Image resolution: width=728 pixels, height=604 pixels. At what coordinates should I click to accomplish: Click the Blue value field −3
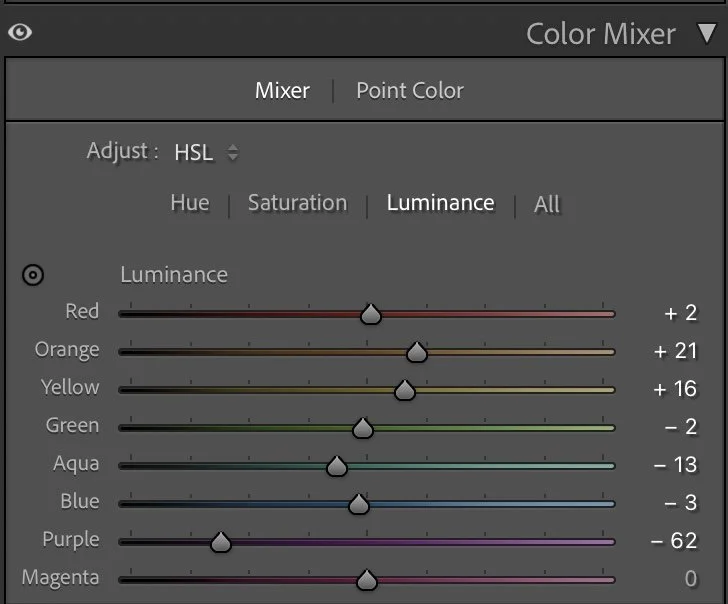click(681, 503)
